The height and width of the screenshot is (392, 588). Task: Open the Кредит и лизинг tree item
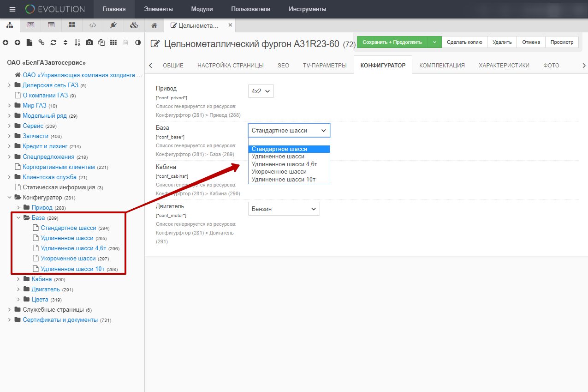tap(45, 146)
